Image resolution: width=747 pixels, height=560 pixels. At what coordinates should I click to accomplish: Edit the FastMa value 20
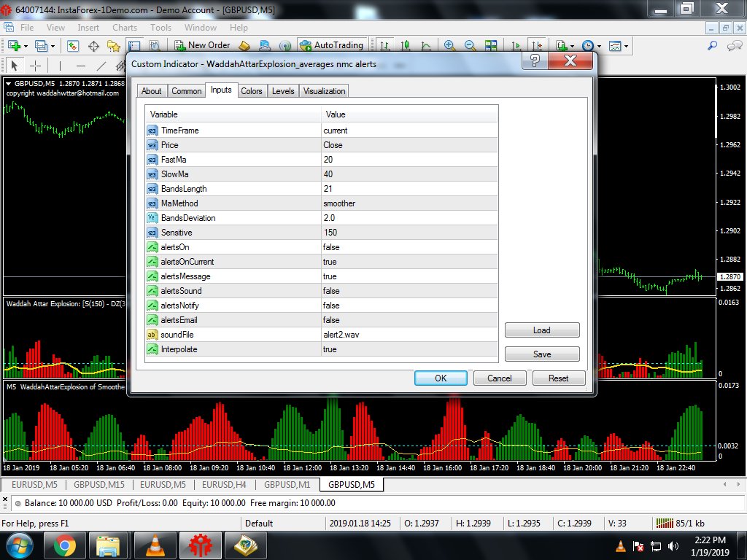pyautogui.click(x=409, y=160)
